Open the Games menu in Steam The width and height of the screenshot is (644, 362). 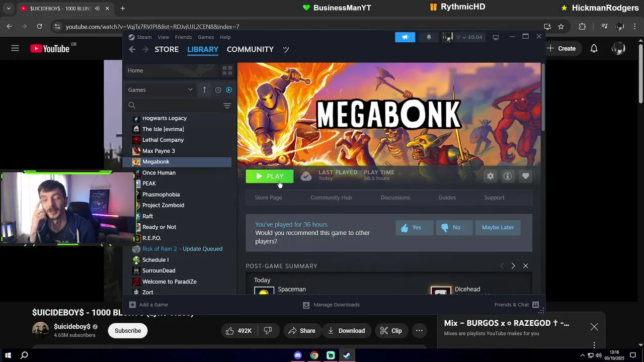pos(206,37)
